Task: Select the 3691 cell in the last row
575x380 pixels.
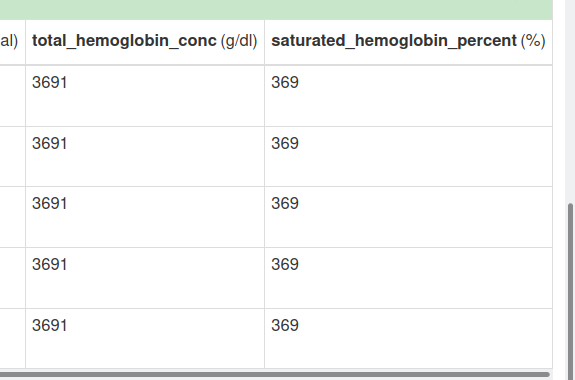Action: point(145,339)
